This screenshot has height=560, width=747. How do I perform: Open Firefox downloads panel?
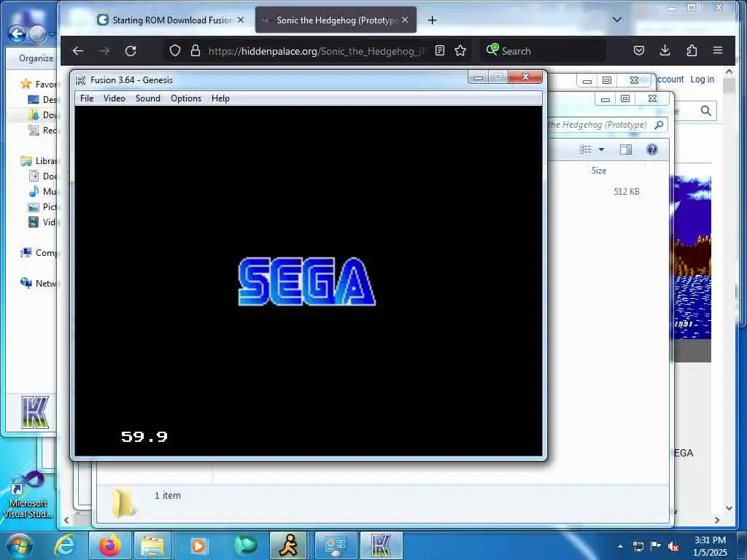pyautogui.click(x=665, y=50)
